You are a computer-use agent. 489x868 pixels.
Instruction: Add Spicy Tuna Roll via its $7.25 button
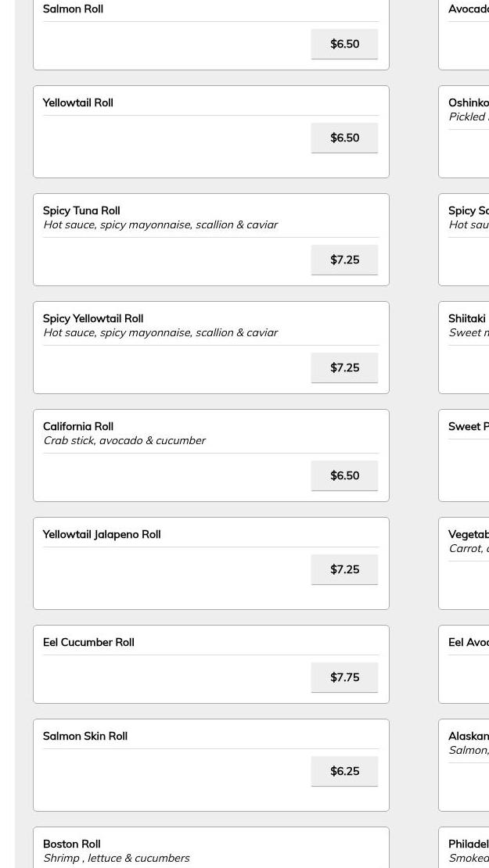click(x=344, y=260)
